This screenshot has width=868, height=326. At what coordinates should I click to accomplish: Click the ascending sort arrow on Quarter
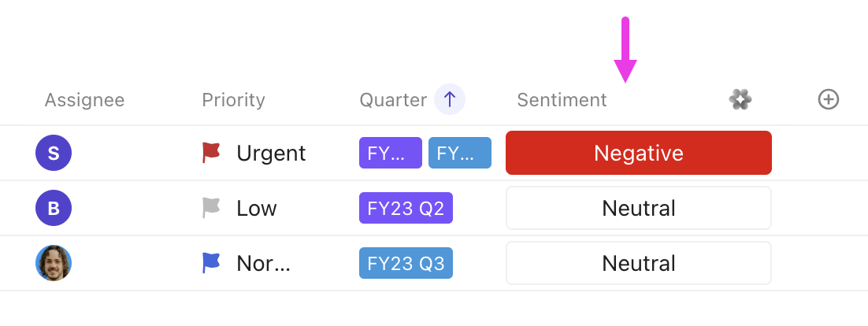450,100
